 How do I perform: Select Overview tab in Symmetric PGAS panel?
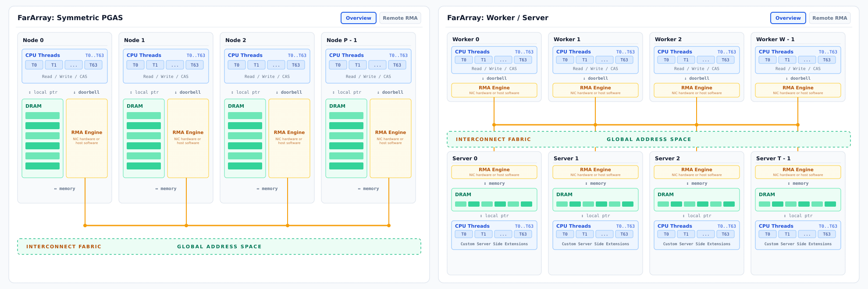point(359,18)
